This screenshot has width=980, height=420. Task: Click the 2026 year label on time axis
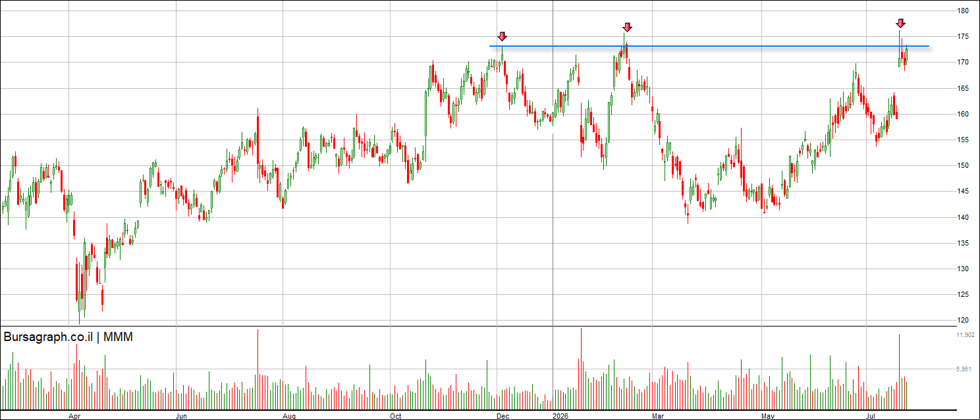pos(560,416)
